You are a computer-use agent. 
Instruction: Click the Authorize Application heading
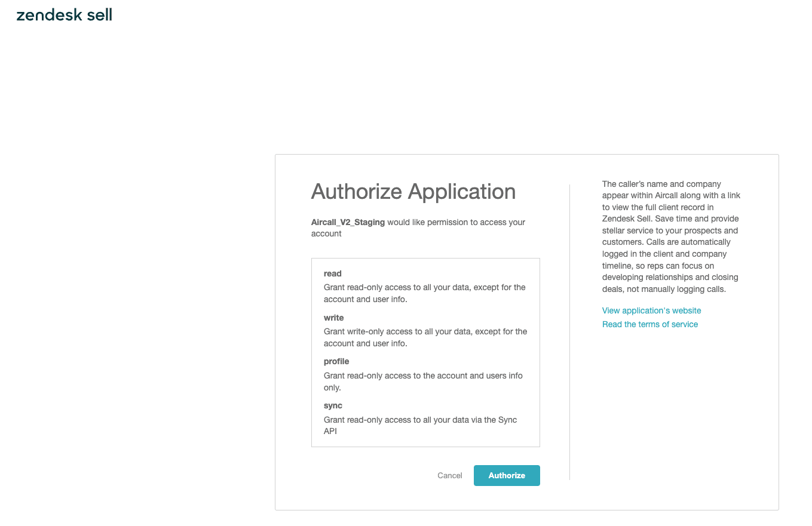tap(413, 192)
